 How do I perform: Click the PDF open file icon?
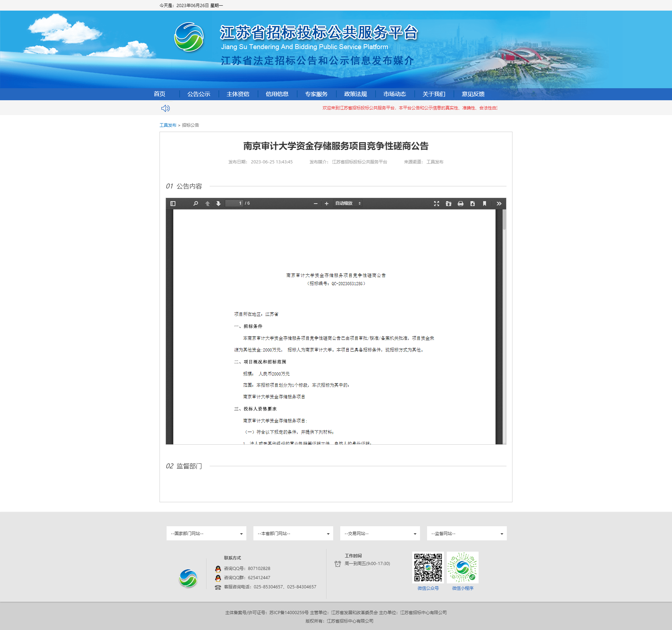(449, 204)
